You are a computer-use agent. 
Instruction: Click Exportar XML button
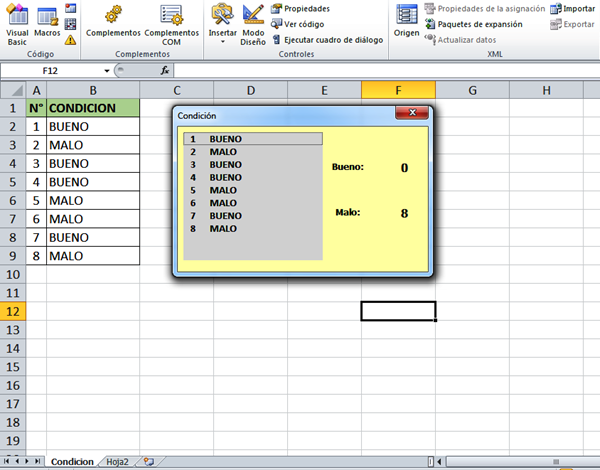pos(572,24)
